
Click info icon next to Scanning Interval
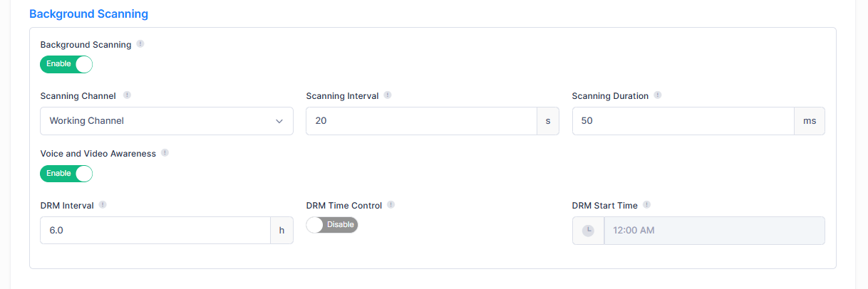coord(388,95)
